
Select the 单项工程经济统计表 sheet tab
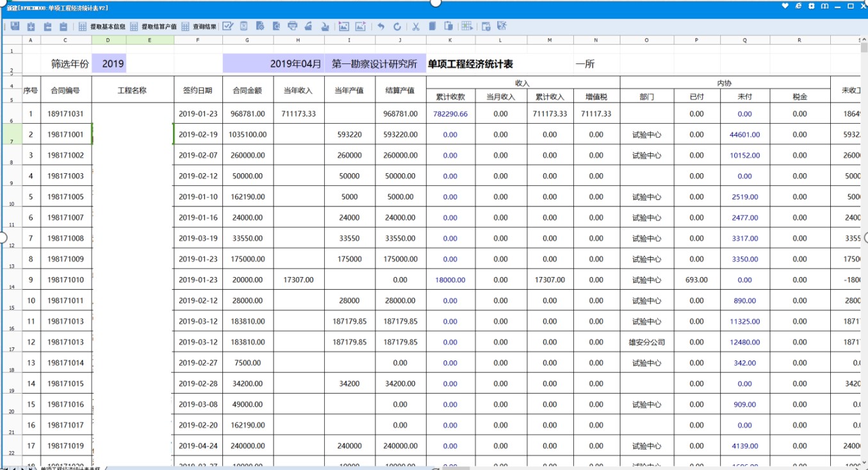(x=70, y=467)
